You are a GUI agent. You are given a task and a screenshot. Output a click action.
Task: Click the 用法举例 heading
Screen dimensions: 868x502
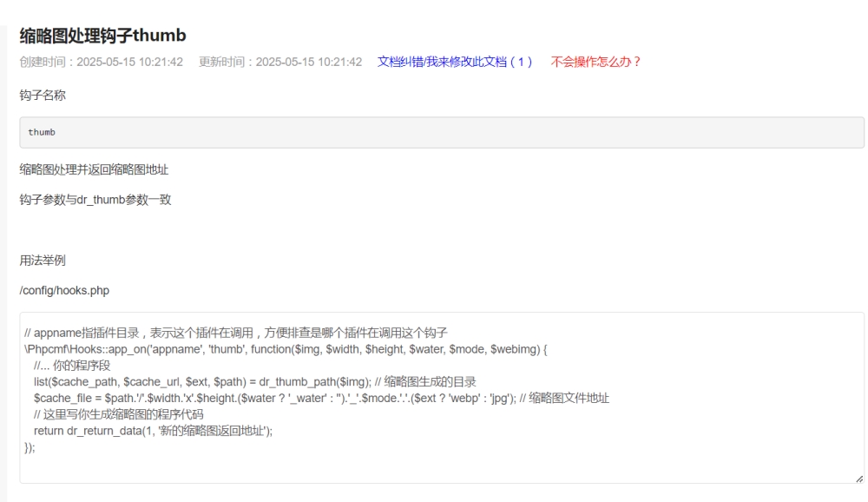[x=43, y=259]
